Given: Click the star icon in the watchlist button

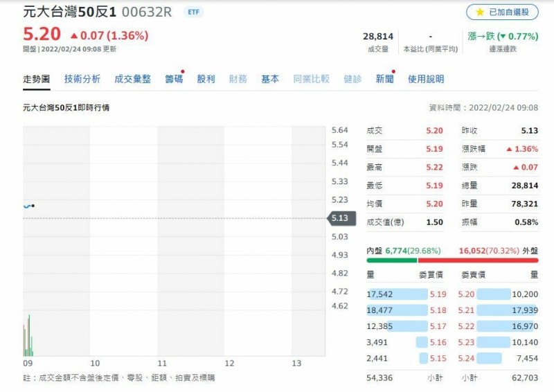Looking at the screenshot, I should [480, 12].
